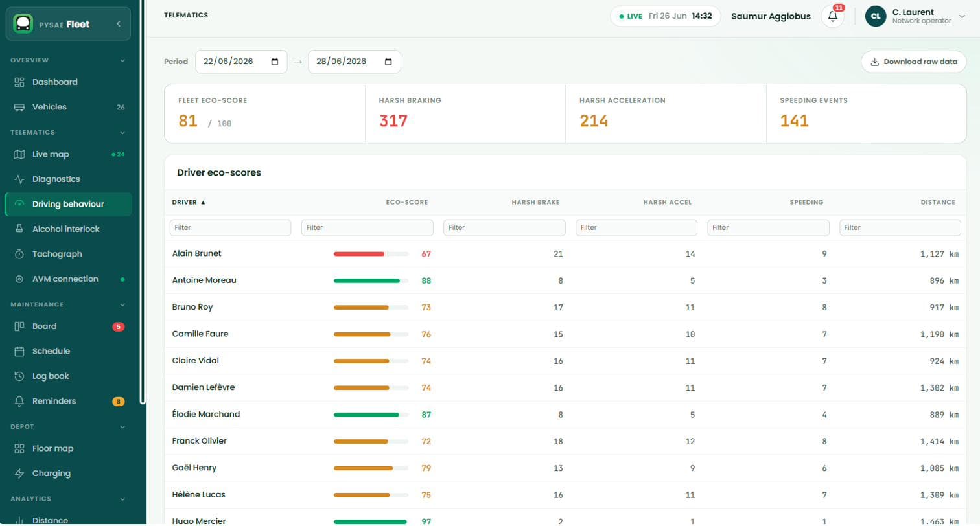Open the Vehicles page
This screenshot has height=526, width=980.
(68, 107)
